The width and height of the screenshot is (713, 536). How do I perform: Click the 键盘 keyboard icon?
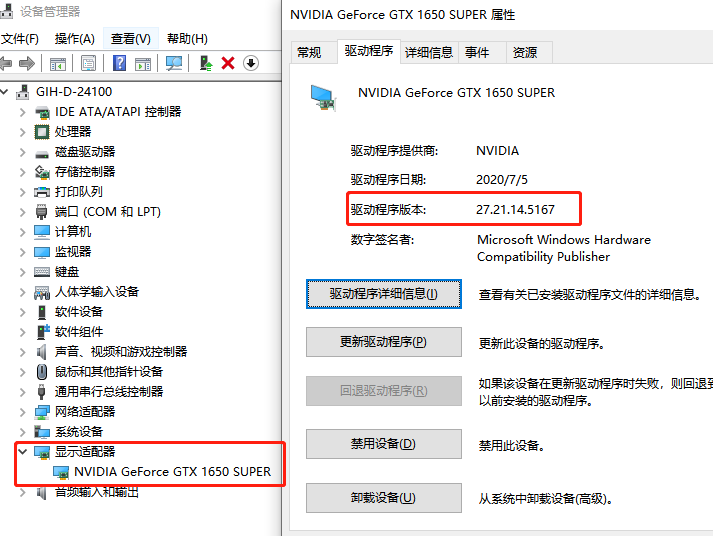point(42,272)
